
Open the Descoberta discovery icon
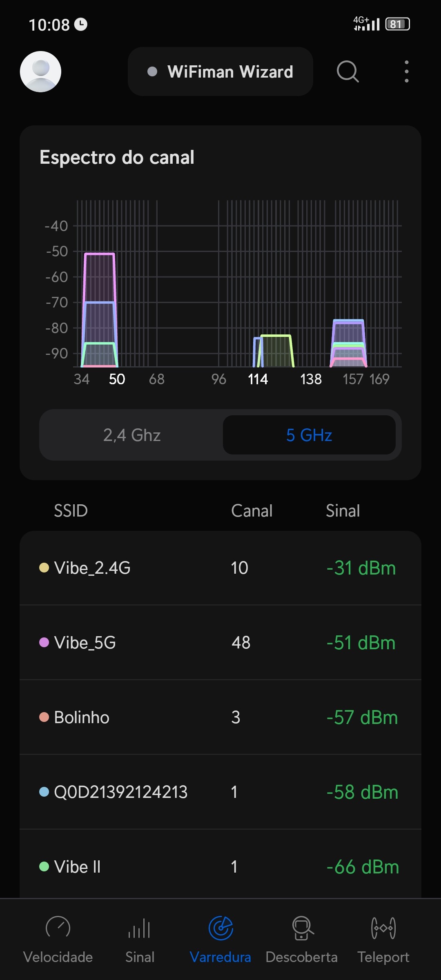click(302, 928)
